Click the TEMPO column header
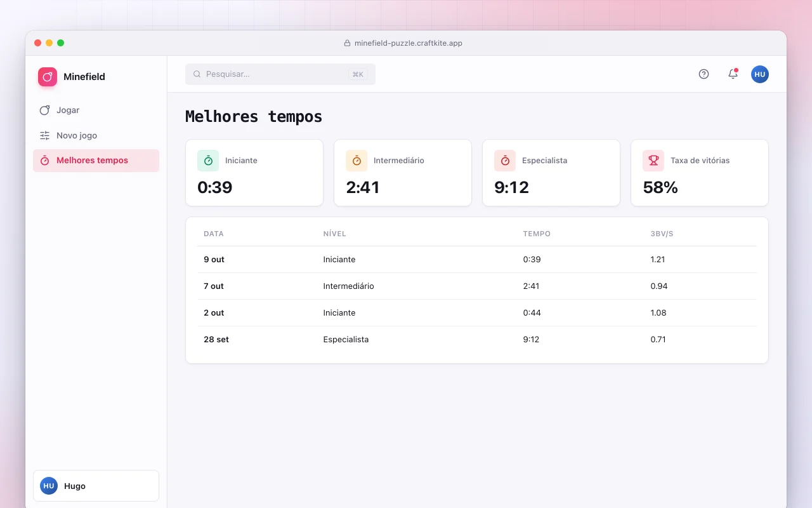Screen dimensions: 812x508 (x=537, y=234)
